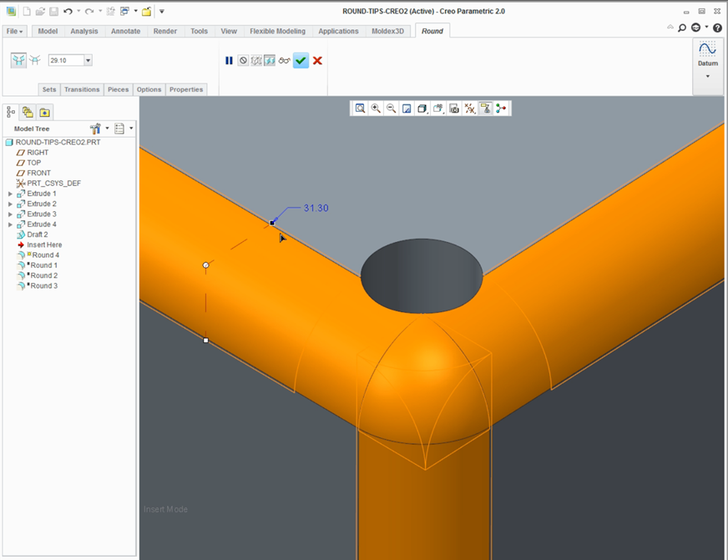Click the Zoom In magnifier icon
Viewport: 728px width, 560px height.
pyautogui.click(x=375, y=108)
